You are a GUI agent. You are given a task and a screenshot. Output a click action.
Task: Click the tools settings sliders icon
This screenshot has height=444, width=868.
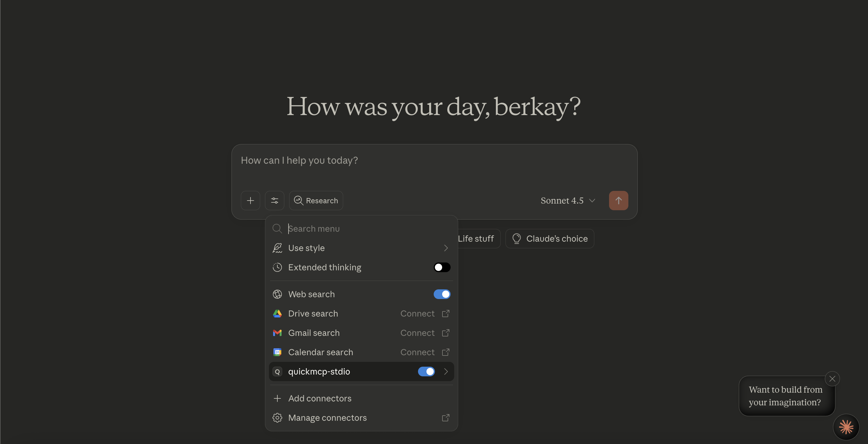(275, 201)
